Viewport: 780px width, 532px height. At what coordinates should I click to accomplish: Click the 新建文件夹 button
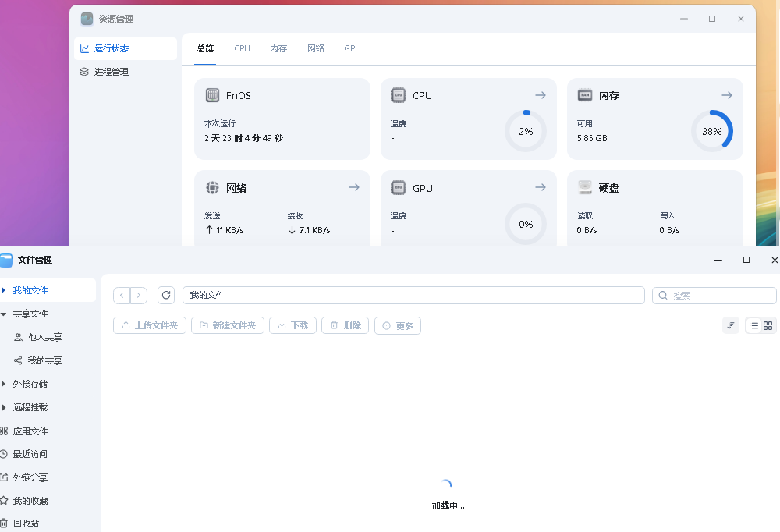point(228,325)
